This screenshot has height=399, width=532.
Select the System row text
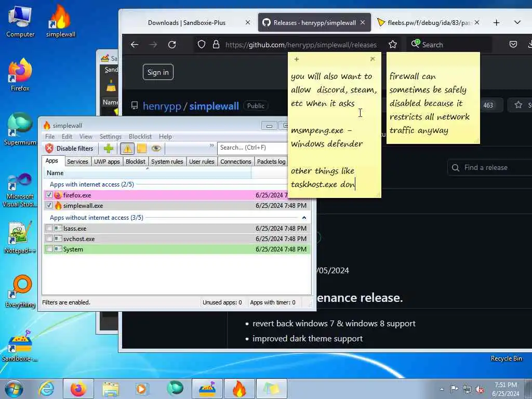pos(73,249)
